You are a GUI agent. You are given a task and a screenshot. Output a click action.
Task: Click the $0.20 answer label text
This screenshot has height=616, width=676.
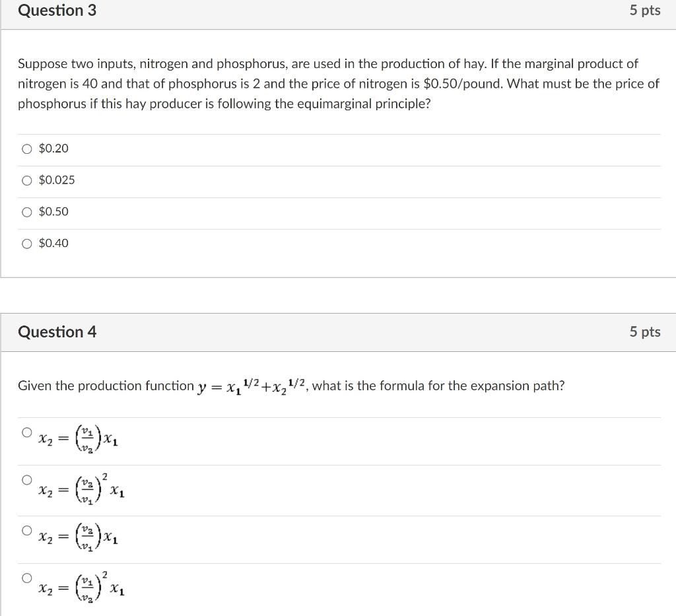53,149
